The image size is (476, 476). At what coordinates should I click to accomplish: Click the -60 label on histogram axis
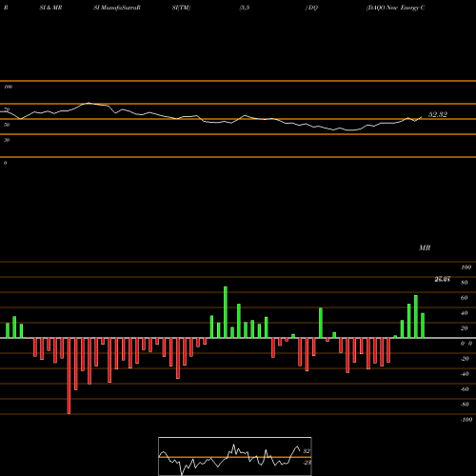click(x=465, y=389)
